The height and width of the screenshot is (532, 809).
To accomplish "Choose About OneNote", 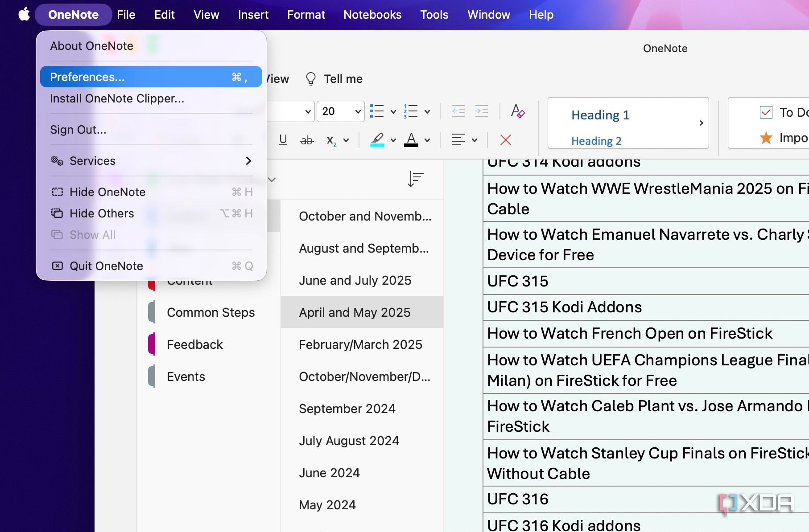I will pyautogui.click(x=151, y=46).
